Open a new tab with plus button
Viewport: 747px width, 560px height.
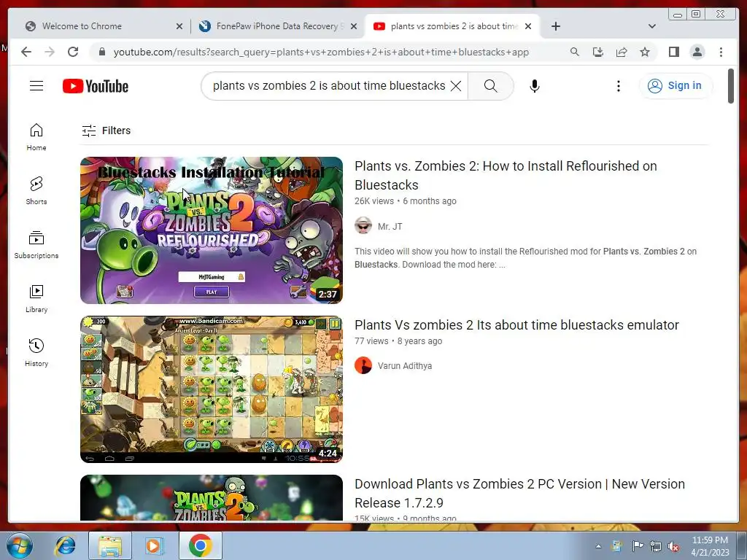pos(555,26)
